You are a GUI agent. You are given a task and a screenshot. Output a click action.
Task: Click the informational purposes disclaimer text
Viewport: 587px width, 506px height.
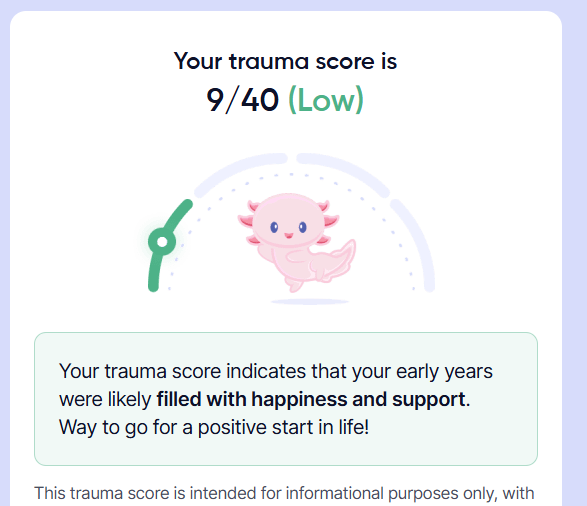pos(284,493)
